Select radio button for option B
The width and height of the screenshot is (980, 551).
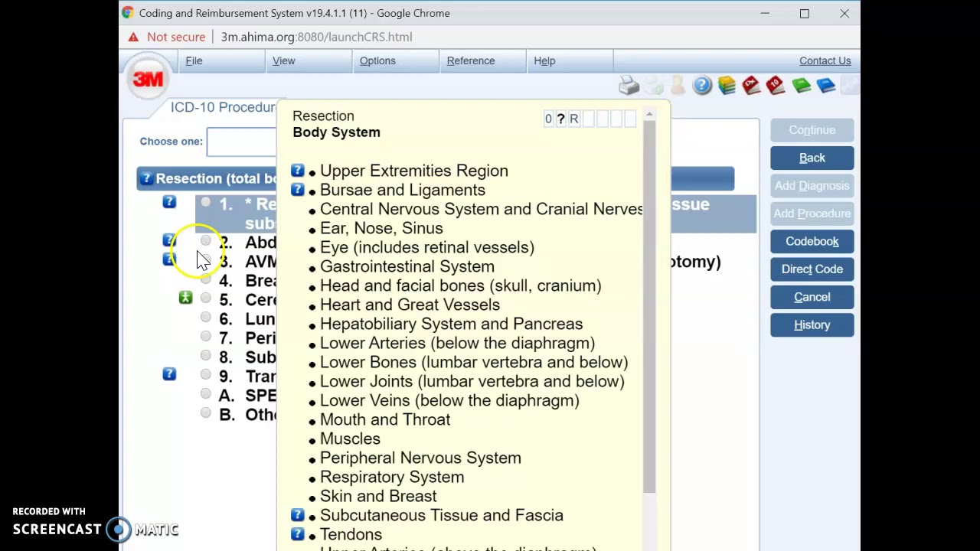(x=206, y=413)
